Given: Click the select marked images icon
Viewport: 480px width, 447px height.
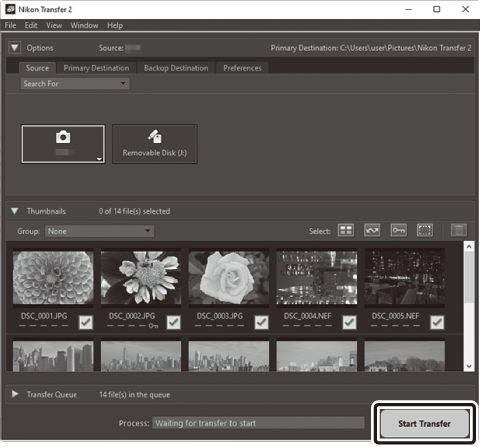Looking at the screenshot, I should pyautogui.click(x=372, y=230).
